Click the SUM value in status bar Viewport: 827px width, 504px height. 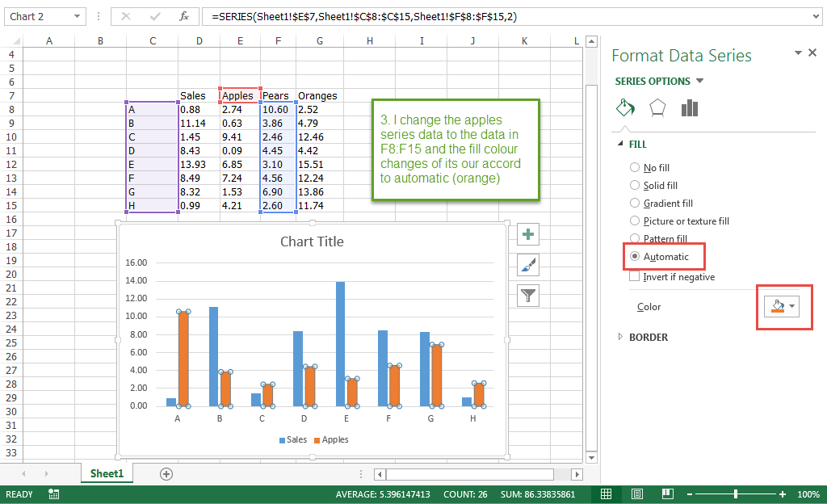(538, 494)
